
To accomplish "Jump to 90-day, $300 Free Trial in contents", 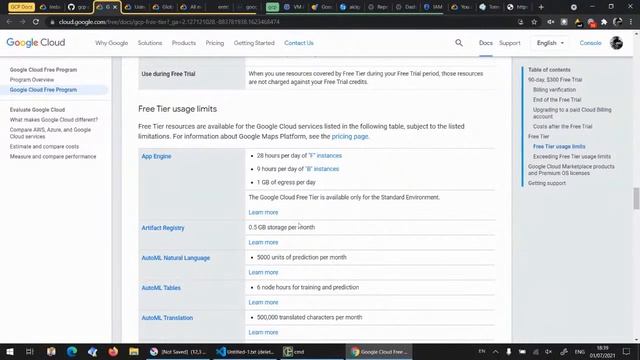I will (x=555, y=80).
